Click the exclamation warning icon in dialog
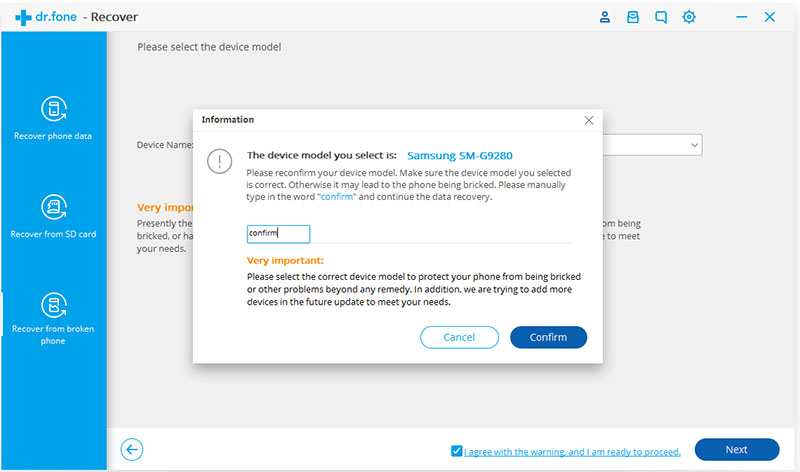The image size is (800, 472). pos(220,161)
